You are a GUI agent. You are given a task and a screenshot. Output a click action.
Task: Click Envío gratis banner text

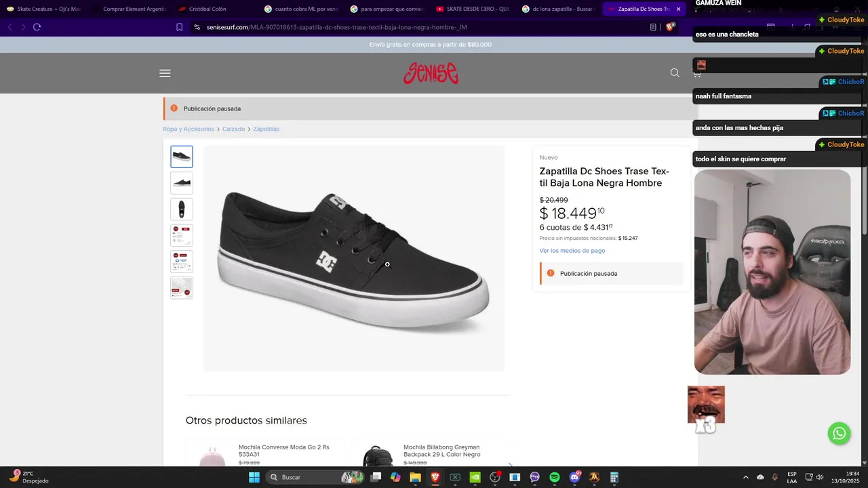(x=431, y=45)
